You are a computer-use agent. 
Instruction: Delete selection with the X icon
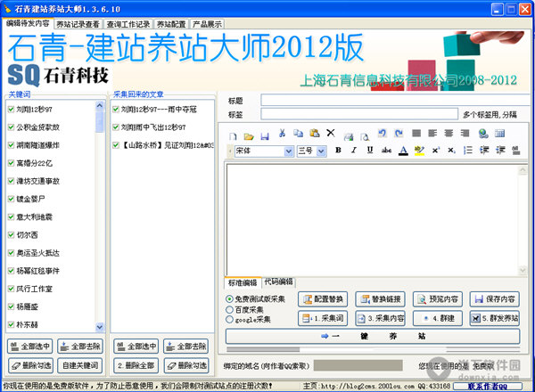pos(331,133)
